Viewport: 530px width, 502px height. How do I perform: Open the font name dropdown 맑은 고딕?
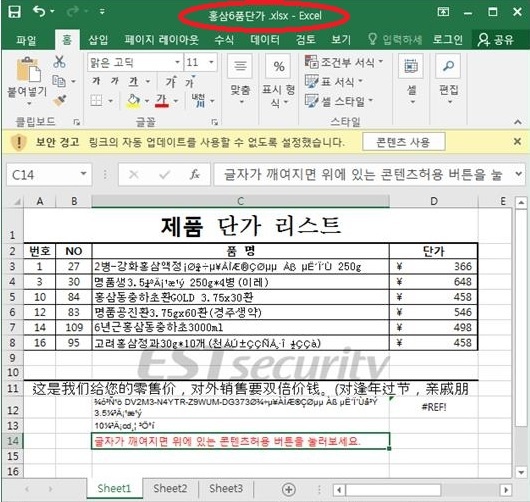click(x=177, y=62)
